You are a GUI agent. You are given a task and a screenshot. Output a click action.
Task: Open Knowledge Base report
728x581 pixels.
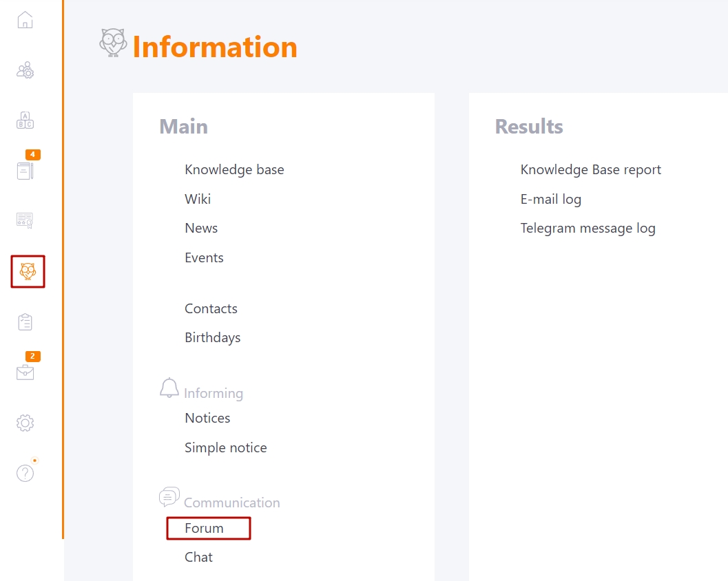[x=590, y=170]
